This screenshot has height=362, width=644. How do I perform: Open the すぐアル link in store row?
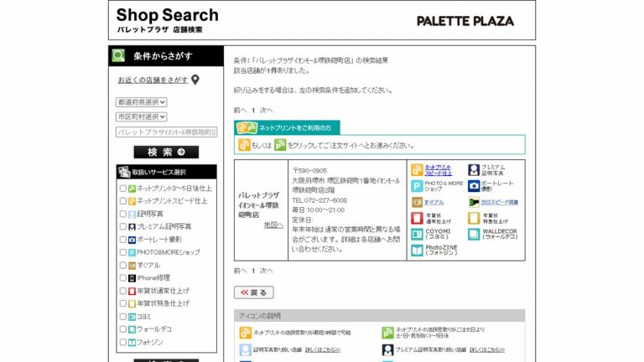(434, 202)
